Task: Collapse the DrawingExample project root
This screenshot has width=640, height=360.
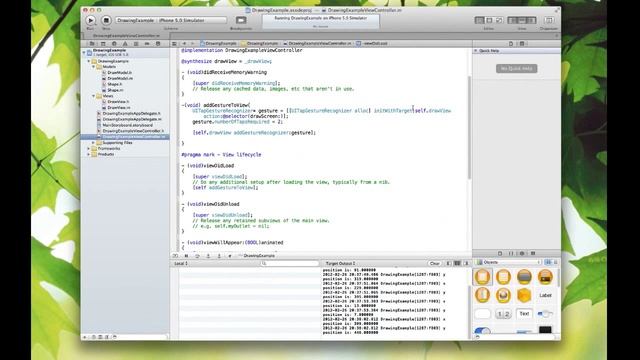Action: click(x=84, y=52)
